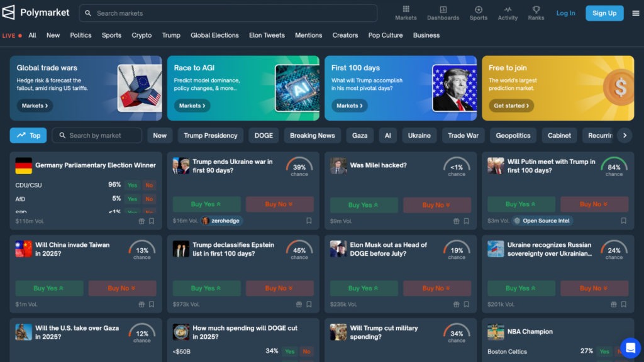Click Buy Yes on Was Milei hacked
644x362 pixels.
click(364, 204)
